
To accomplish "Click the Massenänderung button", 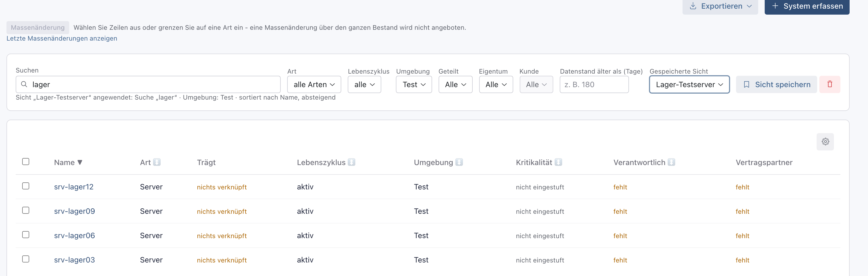I will click(x=38, y=27).
